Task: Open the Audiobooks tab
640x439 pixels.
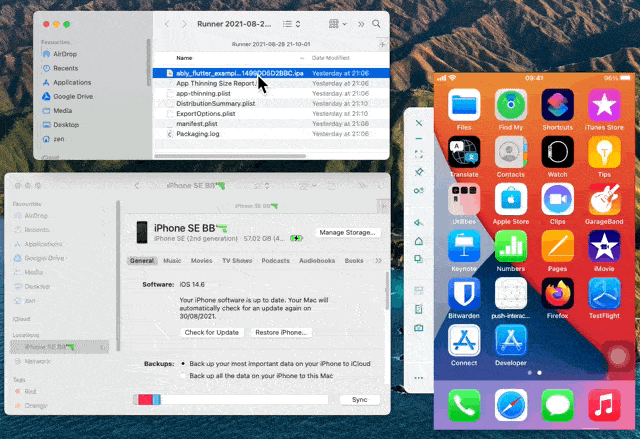Action: 317,260
